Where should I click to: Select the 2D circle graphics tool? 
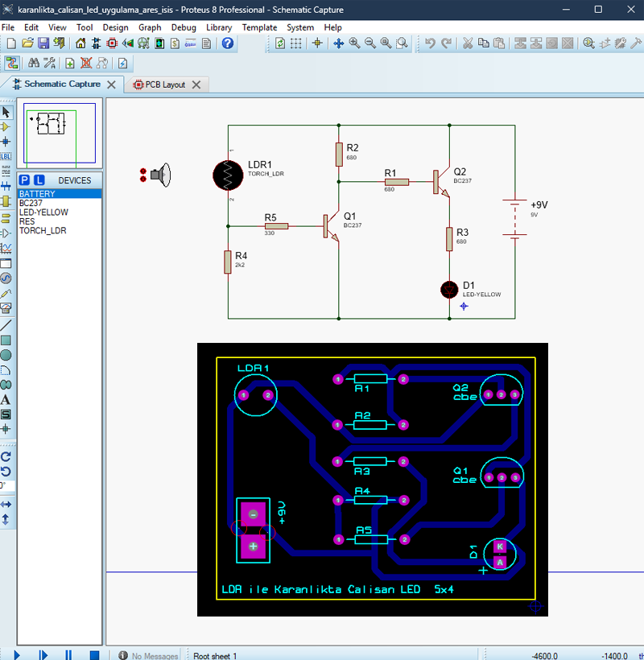pos(6,355)
